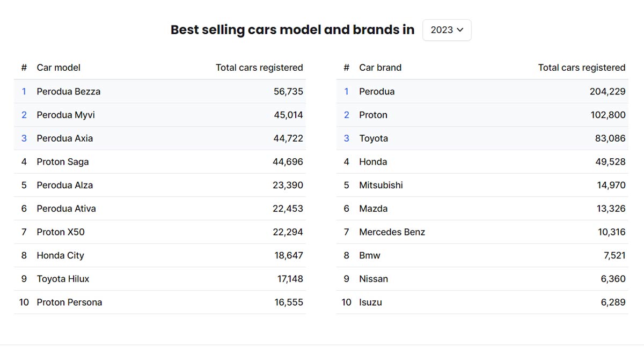The image size is (644, 362).
Task: Open the 2023 year dropdown
Action: 447,30
